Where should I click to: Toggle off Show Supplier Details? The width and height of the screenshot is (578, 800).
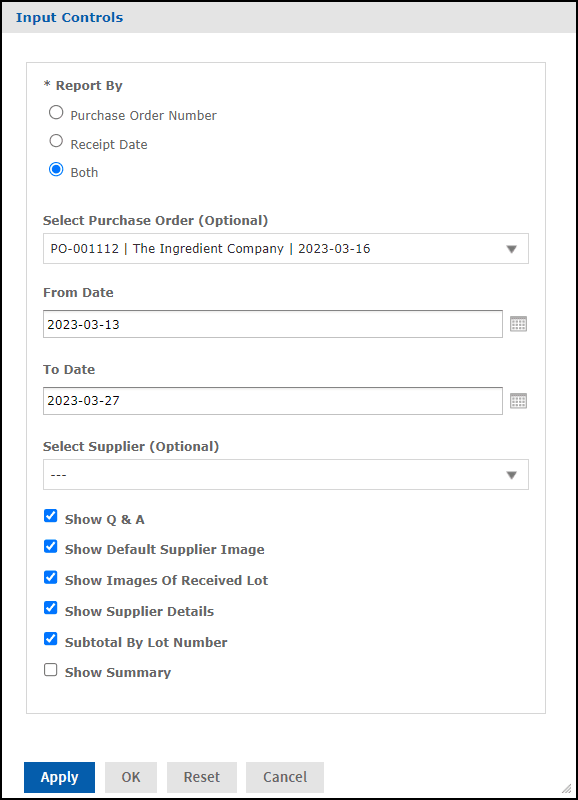50,608
